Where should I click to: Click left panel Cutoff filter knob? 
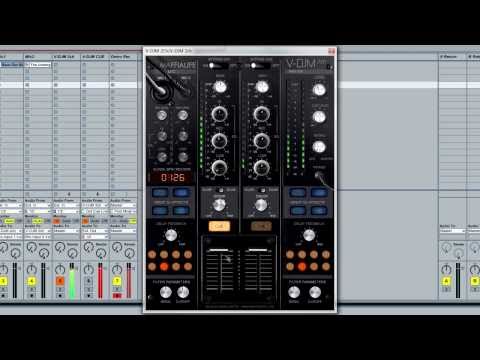(183, 292)
